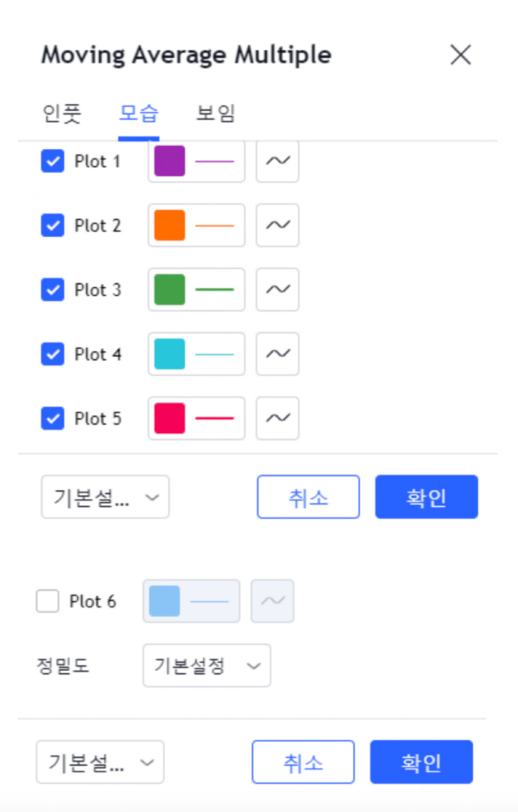Viewport: 518px width, 812px height.
Task: Disable the Plot 1 checkbox
Action: [52, 161]
